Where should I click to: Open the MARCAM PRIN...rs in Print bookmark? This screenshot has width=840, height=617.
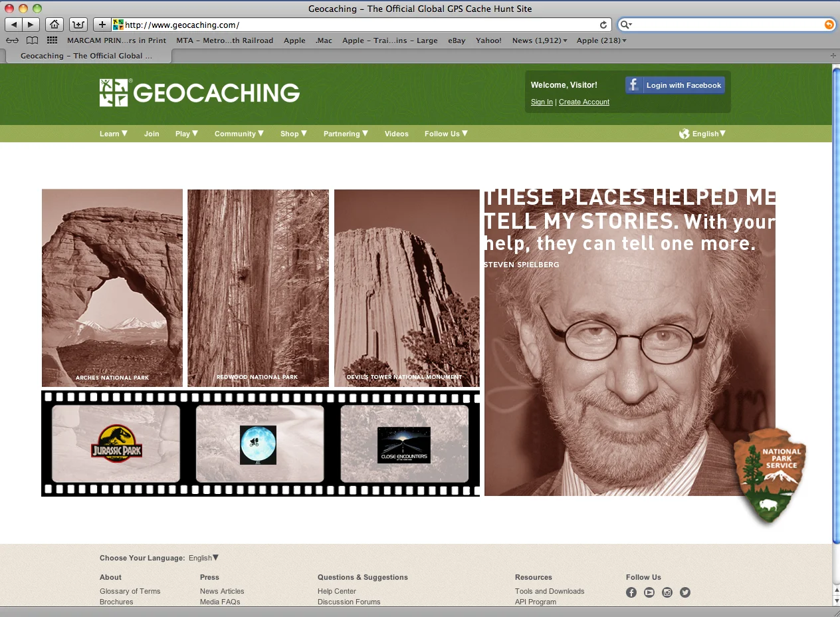(117, 41)
